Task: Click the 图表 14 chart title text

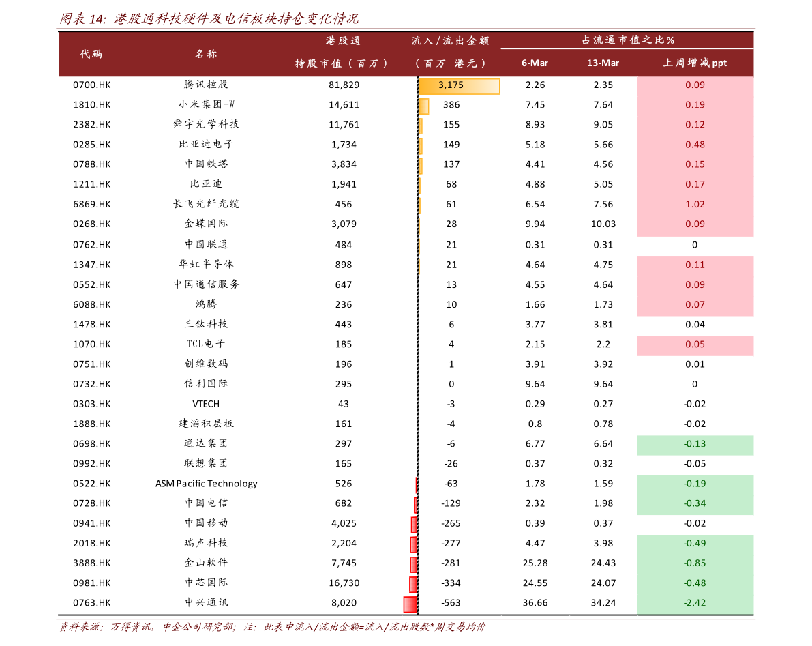Action: 209,19
